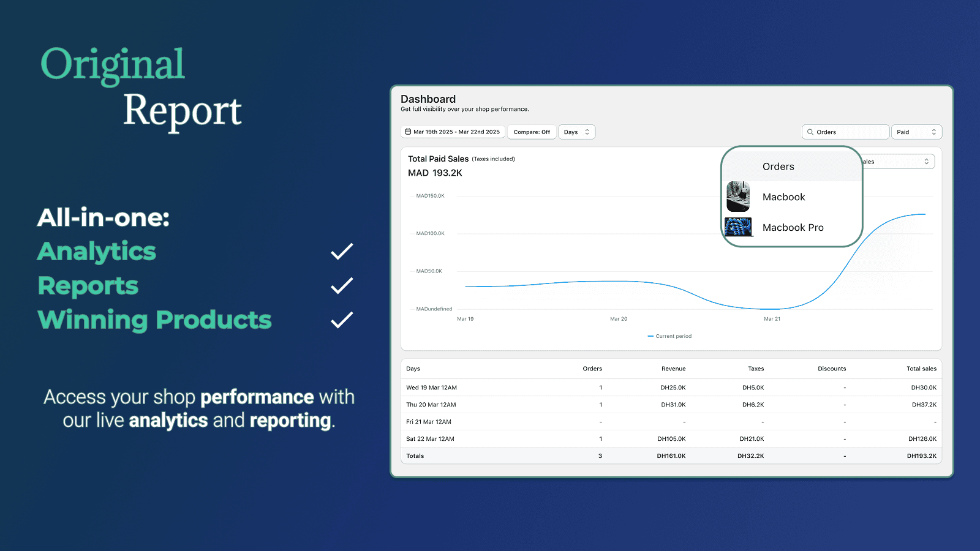This screenshot has width=980, height=551.
Task: Toggle the Compare: Off button
Action: click(532, 132)
